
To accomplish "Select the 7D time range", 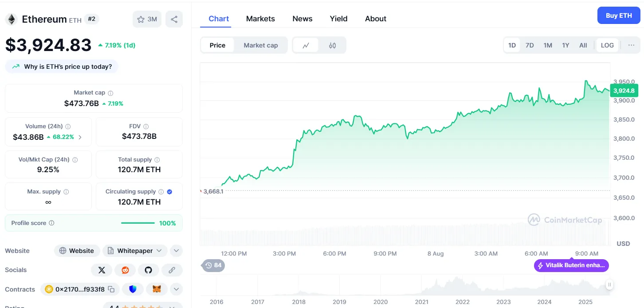I will point(530,45).
